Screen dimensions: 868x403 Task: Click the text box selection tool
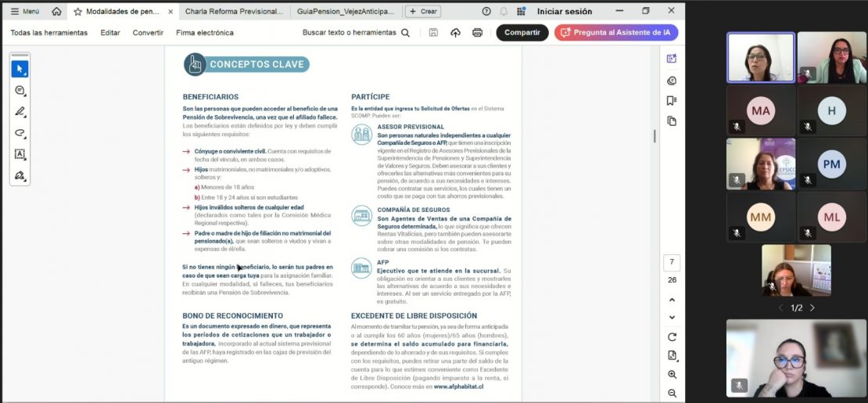(20, 154)
